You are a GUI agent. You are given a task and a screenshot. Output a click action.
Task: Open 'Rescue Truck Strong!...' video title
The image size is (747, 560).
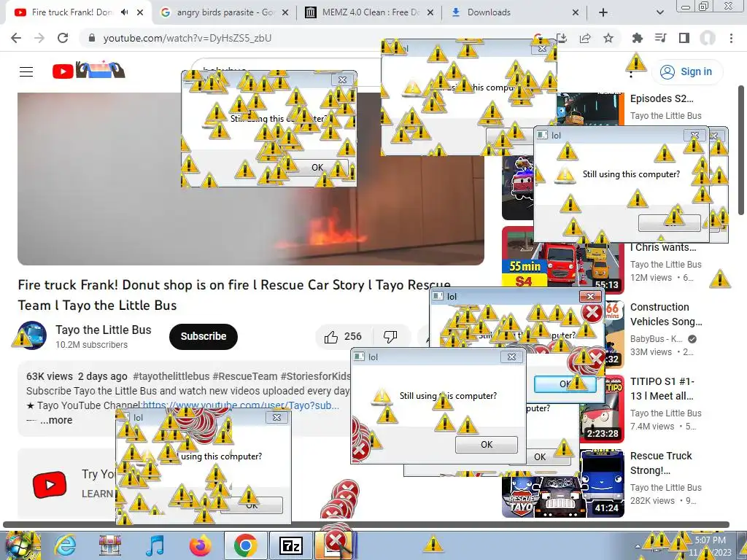tap(661, 463)
